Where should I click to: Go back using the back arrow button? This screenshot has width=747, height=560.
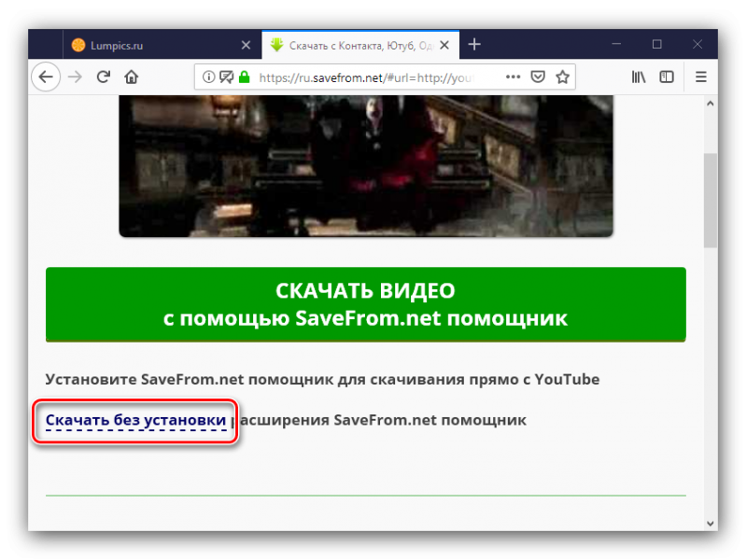click(x=46, y=77)
